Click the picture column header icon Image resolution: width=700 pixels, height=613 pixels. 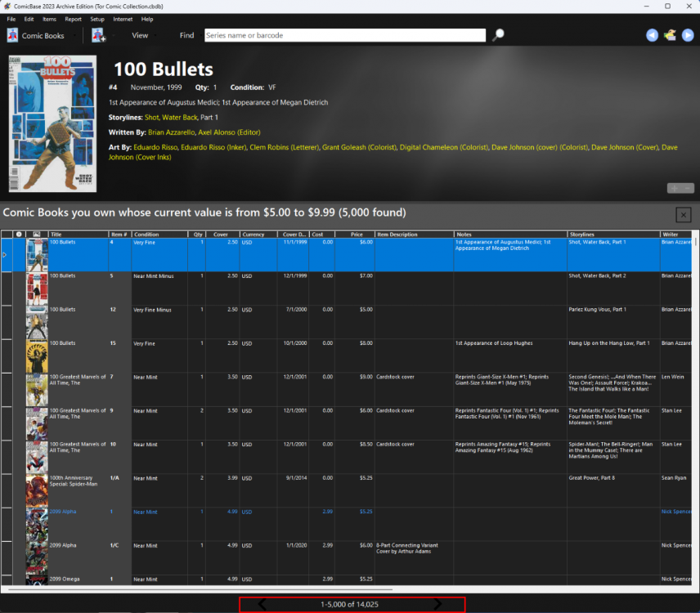click(x=36, y=235)
